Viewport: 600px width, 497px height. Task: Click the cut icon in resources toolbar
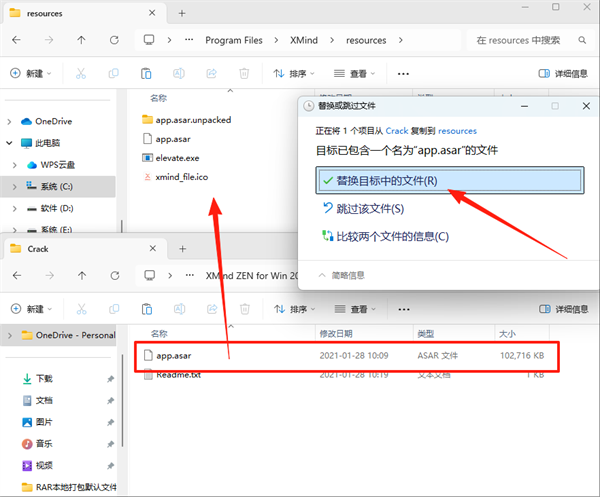click(81, 73)
